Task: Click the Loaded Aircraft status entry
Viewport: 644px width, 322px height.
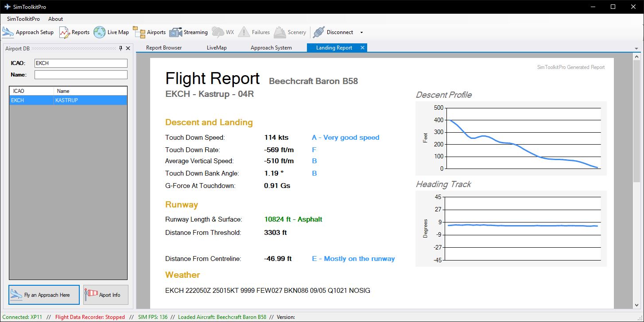Action: click(x=222, y=317)
